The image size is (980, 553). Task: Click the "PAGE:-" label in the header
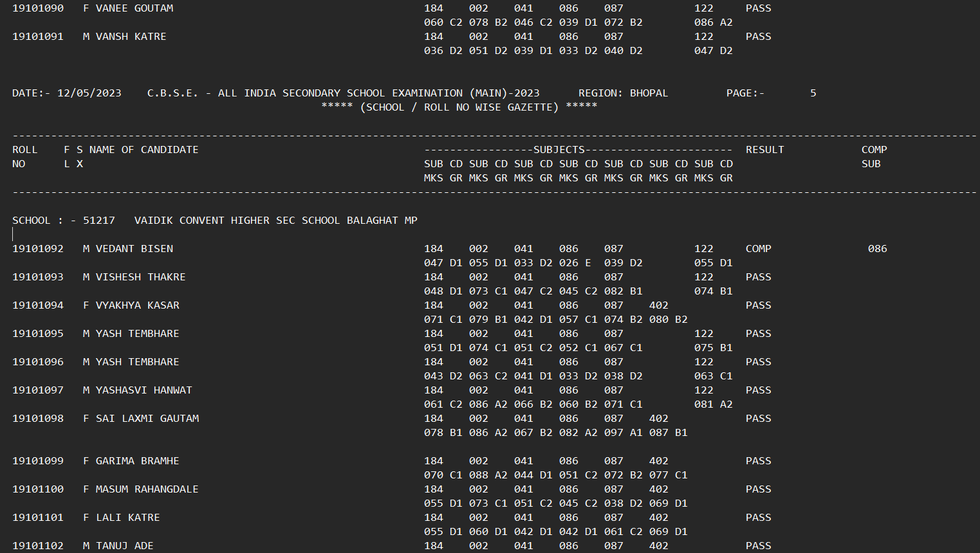point(746,93)
